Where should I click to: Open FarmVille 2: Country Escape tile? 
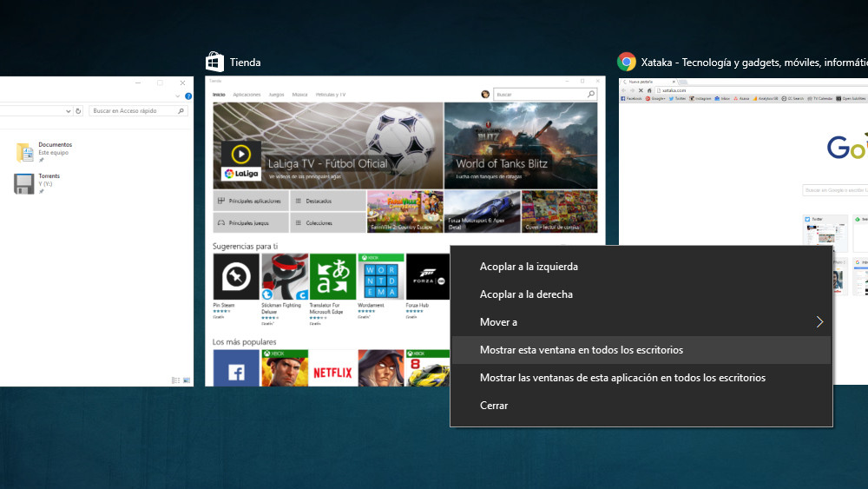pos(405,212)
